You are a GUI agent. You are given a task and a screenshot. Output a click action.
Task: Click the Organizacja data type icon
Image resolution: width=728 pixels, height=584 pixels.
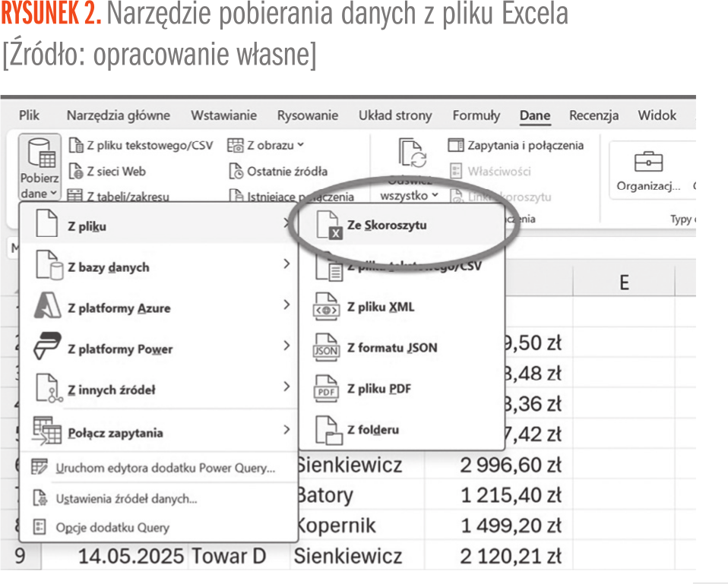click(x=647, y=162)
